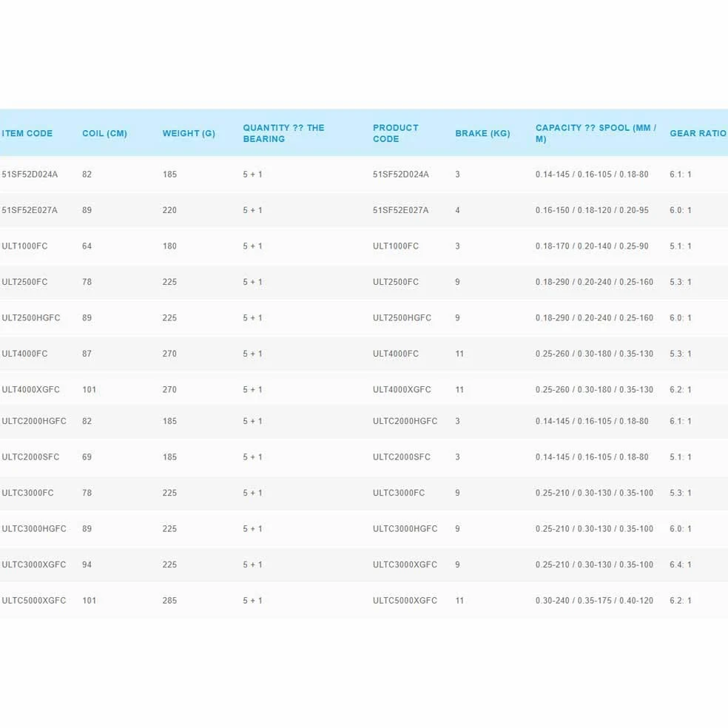
Task: Click product code ULTC5000XGFC in Product Code column
Action: click(405, 600)
